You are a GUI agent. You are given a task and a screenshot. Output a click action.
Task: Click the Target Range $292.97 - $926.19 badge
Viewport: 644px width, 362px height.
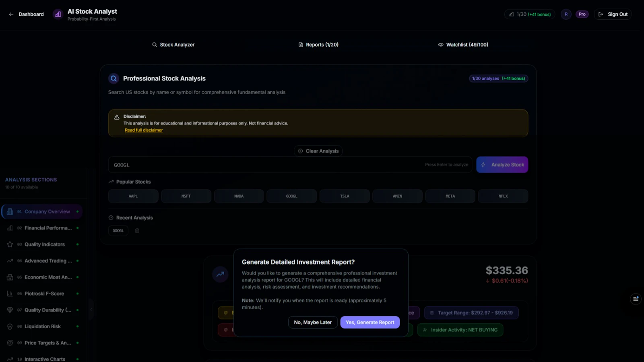tap(471, 313)
